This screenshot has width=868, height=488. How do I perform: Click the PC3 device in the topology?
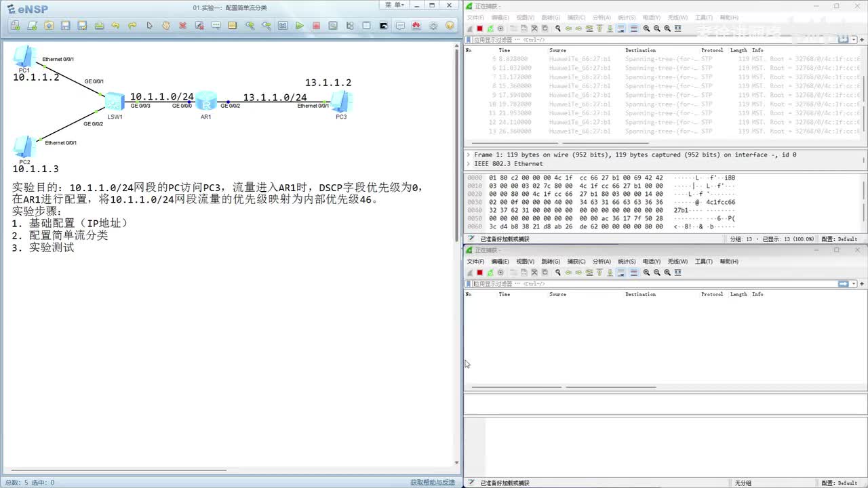click(341, 102)
